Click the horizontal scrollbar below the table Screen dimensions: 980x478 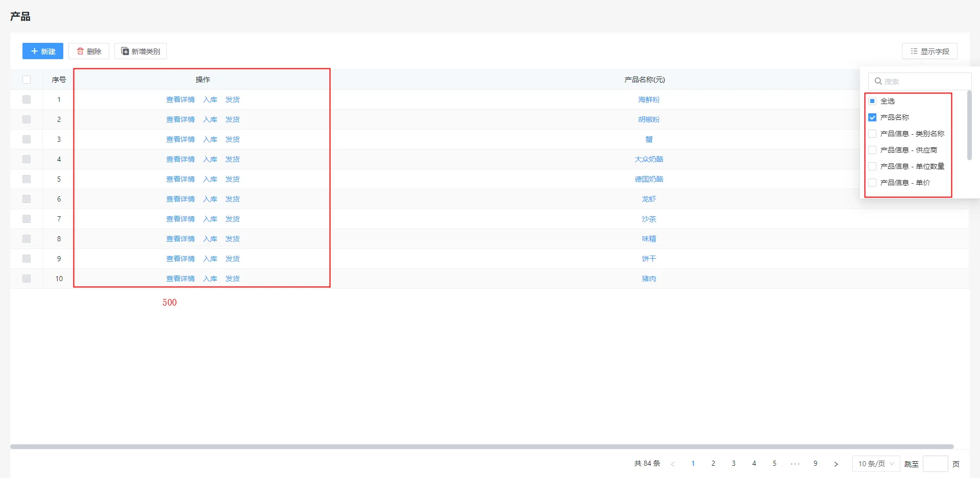click(x=482, y=446)
